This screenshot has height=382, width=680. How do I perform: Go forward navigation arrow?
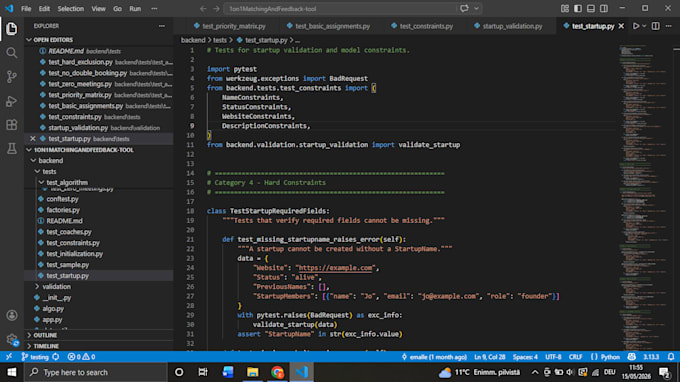click(216, 9)
